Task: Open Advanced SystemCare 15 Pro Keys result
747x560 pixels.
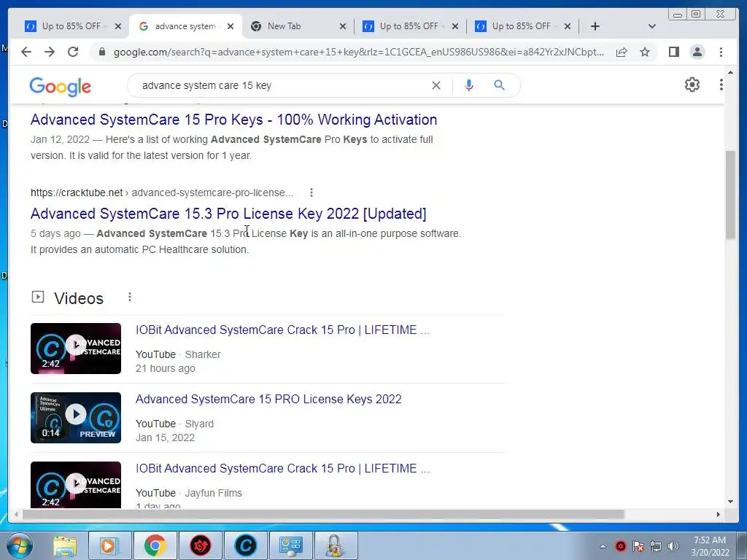Action: point(233,120)
